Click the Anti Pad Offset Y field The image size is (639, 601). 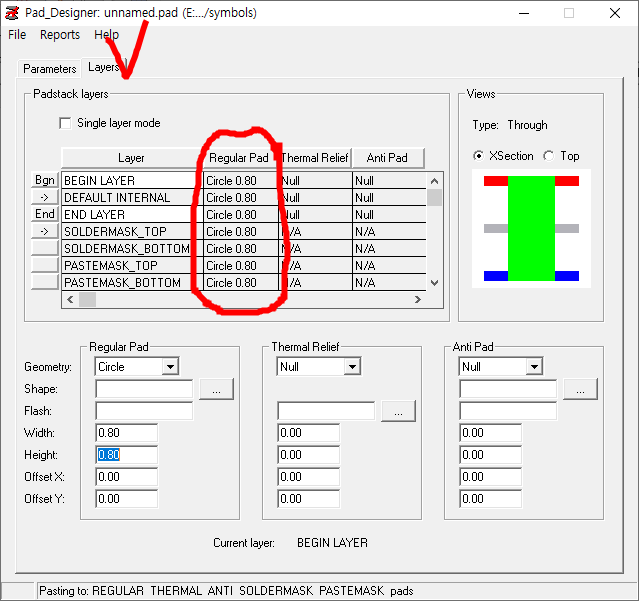point(491,499)
